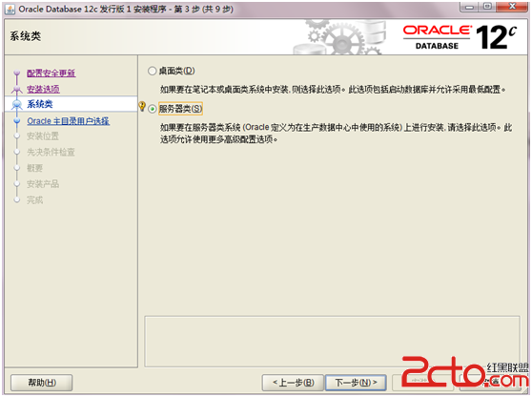Viewport: 532px width, 397px height.
Task: Click the 帮助(H) button
Action: tap(42, 383)
